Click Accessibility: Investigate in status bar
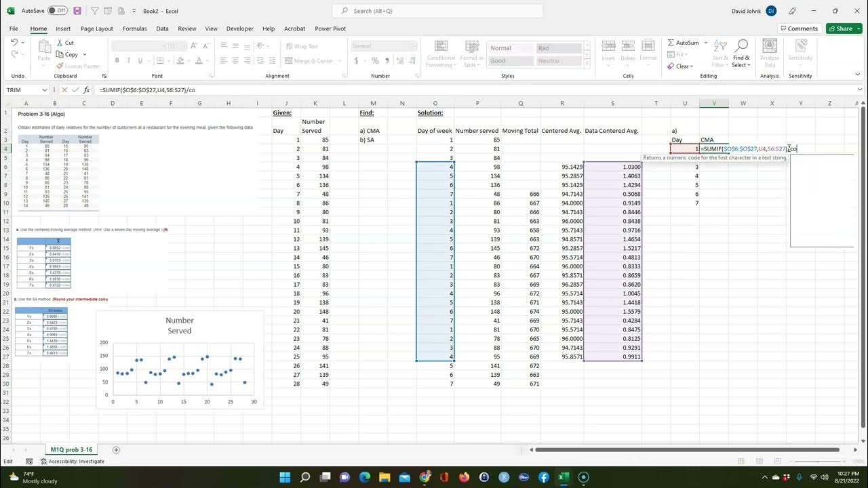The height and width of the screenshot is (488, 868). pyautogui.click(x=73, y=462)
